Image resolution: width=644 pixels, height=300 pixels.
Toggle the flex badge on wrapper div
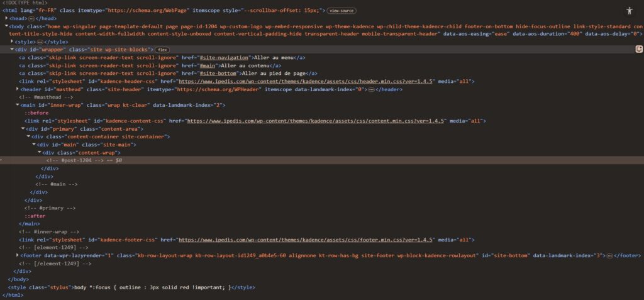point(162,49)
